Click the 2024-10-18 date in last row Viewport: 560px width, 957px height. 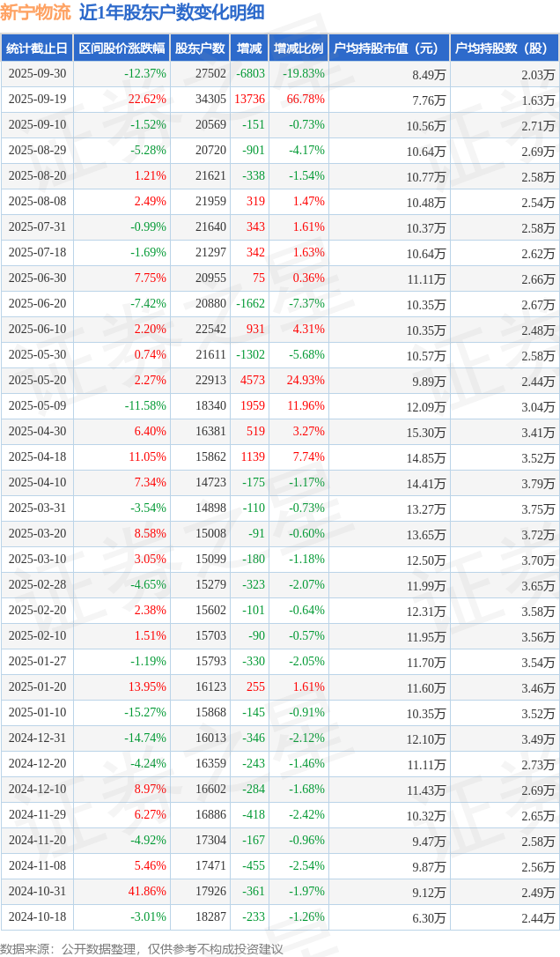(37, 917)
